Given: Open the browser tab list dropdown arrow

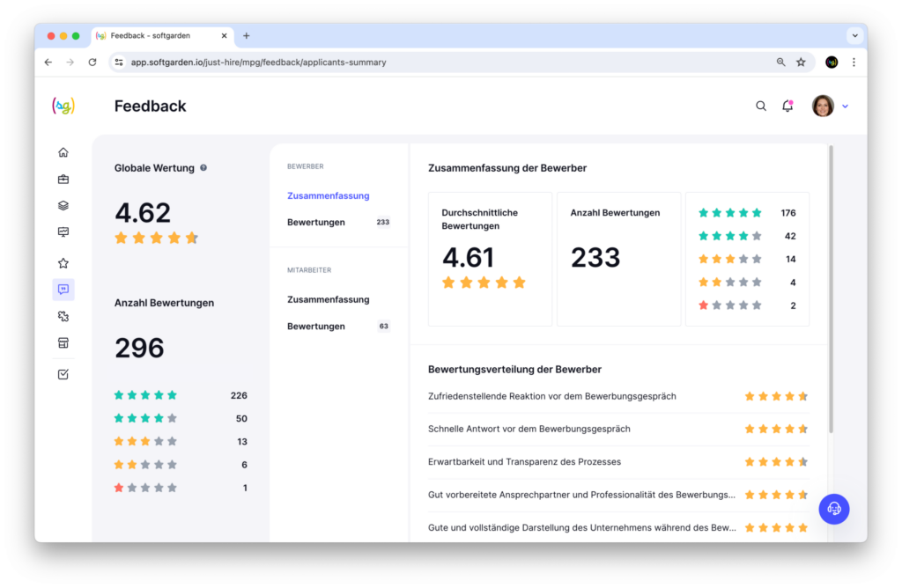Looking at the screenshot, I should (854, 36).
